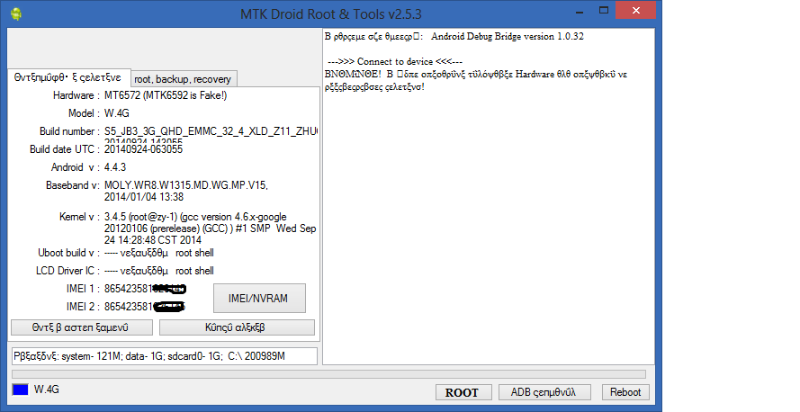Click the Baseband v label

[72, 185]
